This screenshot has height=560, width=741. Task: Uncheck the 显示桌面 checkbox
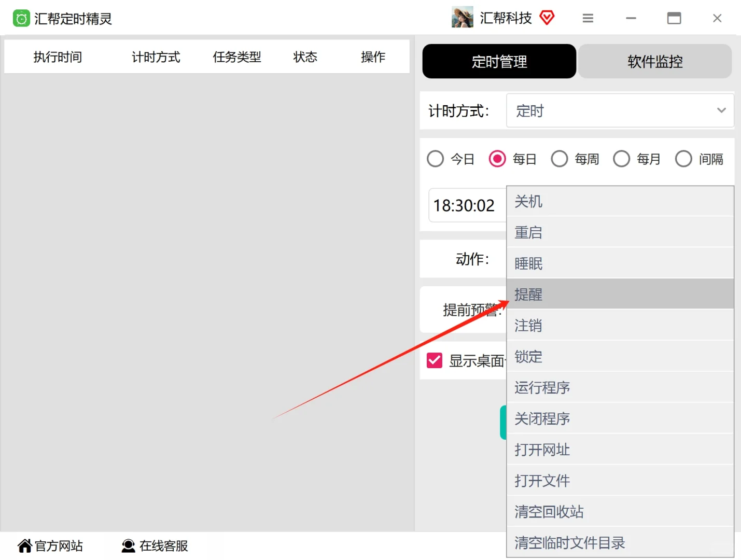pyautogui.click(x=434, y=360)
